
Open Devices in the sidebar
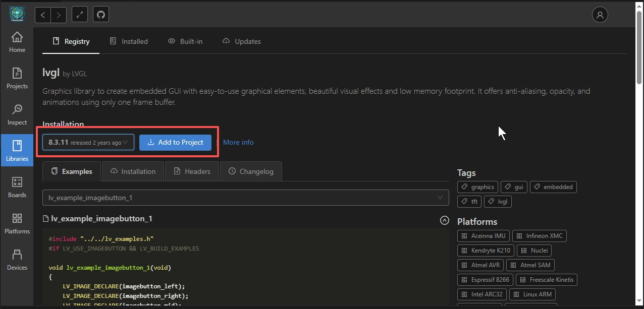17,260
